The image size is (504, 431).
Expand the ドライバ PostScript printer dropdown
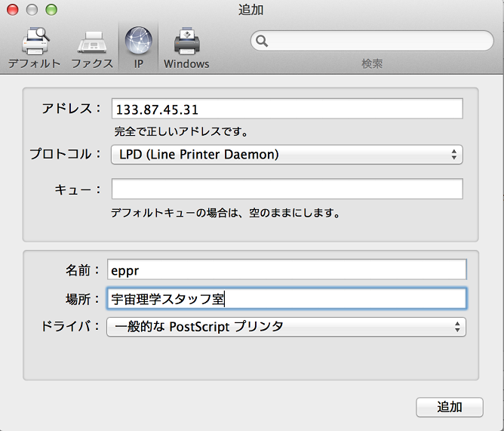[286, 327]
